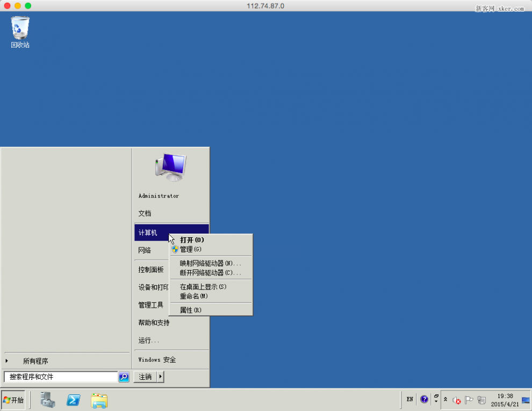Click the Administrator computer picture
The image size is (532, 411).
click(171, 167)
